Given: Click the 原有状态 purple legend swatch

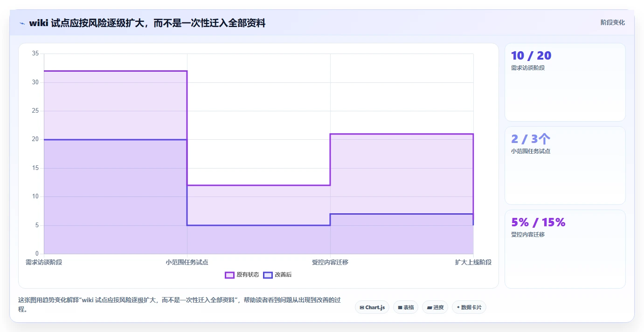Looking at the screenshot, I should [229, 275].
